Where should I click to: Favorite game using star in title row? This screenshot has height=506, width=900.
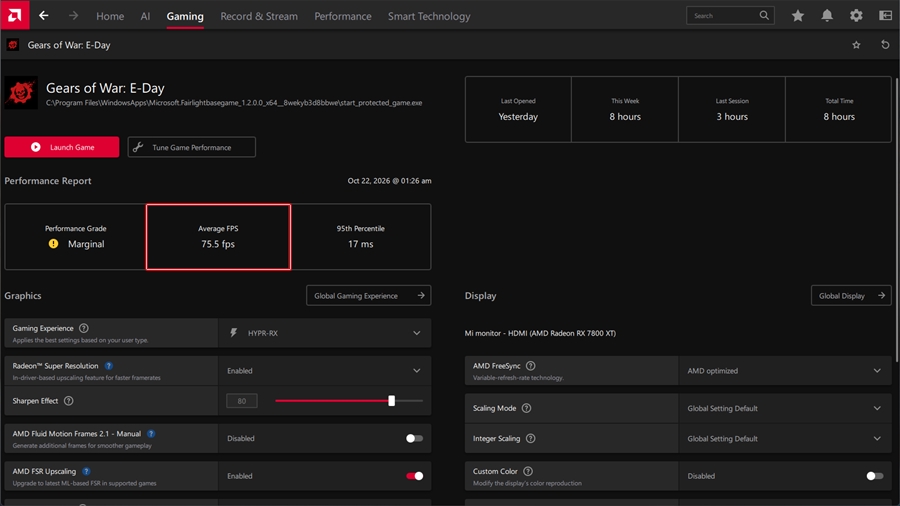tap(856, 45)
